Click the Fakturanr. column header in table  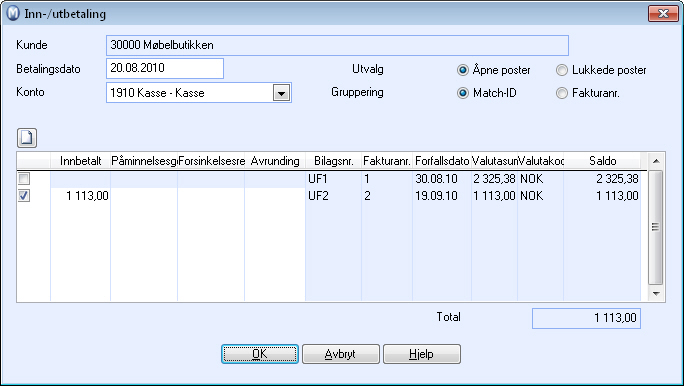point(387,161)
